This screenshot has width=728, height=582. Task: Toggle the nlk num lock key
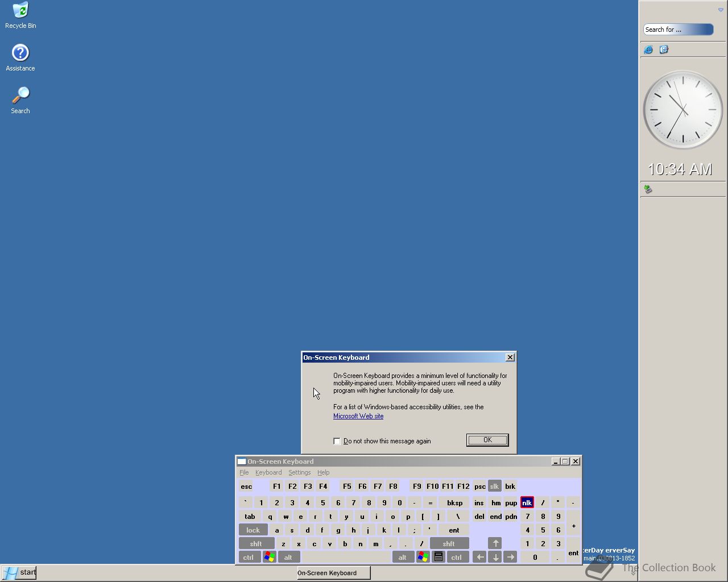tap(527, 502)
